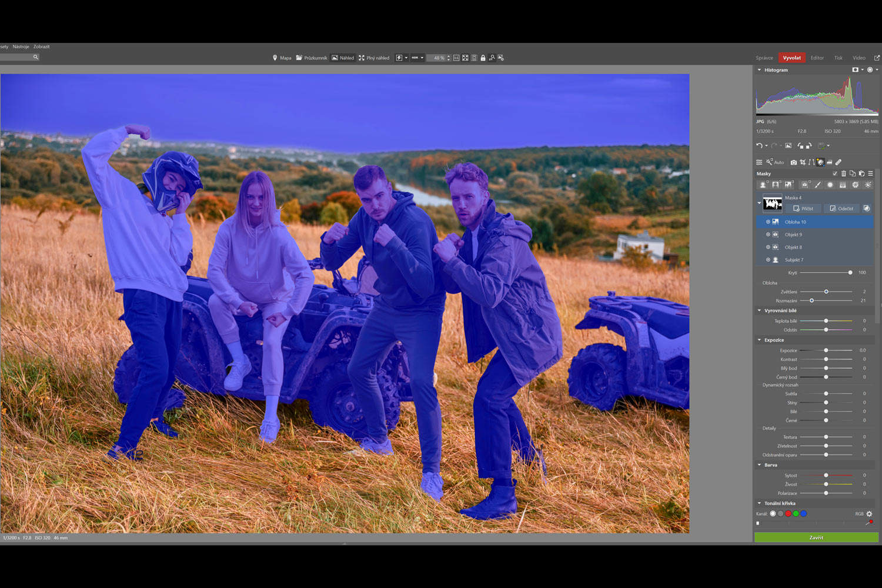This screenshot has width=882, height=588.
Task: Toggle visibility of Subjekt 7 mask
Action: tap(768, 260)
